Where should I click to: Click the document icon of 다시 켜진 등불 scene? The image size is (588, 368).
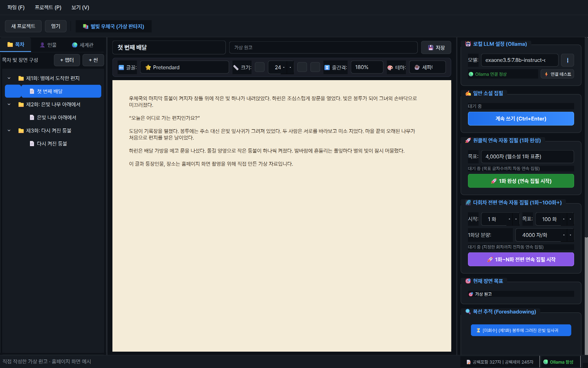coord(32,144)
